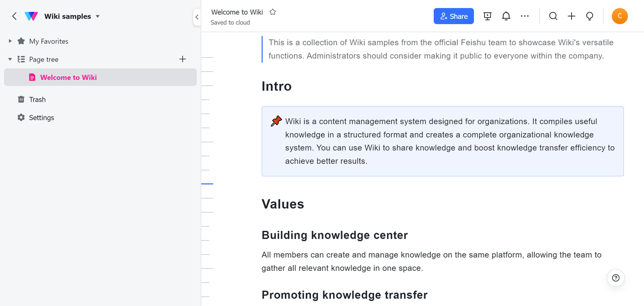Click the Wiki samples logo icon
Viewport: 644px width, 306px height.
31,16
